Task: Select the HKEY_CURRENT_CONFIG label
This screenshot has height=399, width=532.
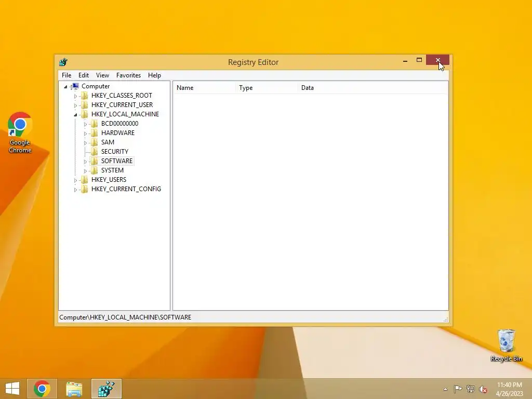Action: click(x=126, y=189)
